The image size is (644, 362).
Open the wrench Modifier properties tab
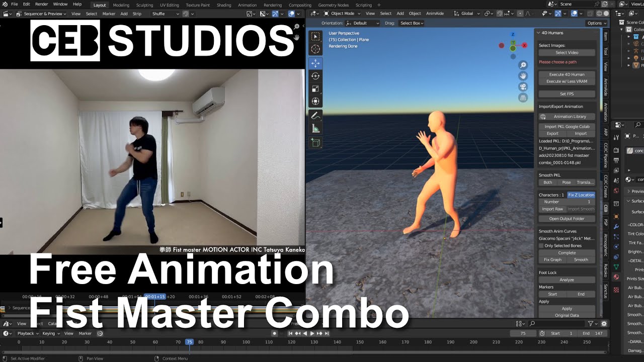pyautogui.click(x=616, y=227)
